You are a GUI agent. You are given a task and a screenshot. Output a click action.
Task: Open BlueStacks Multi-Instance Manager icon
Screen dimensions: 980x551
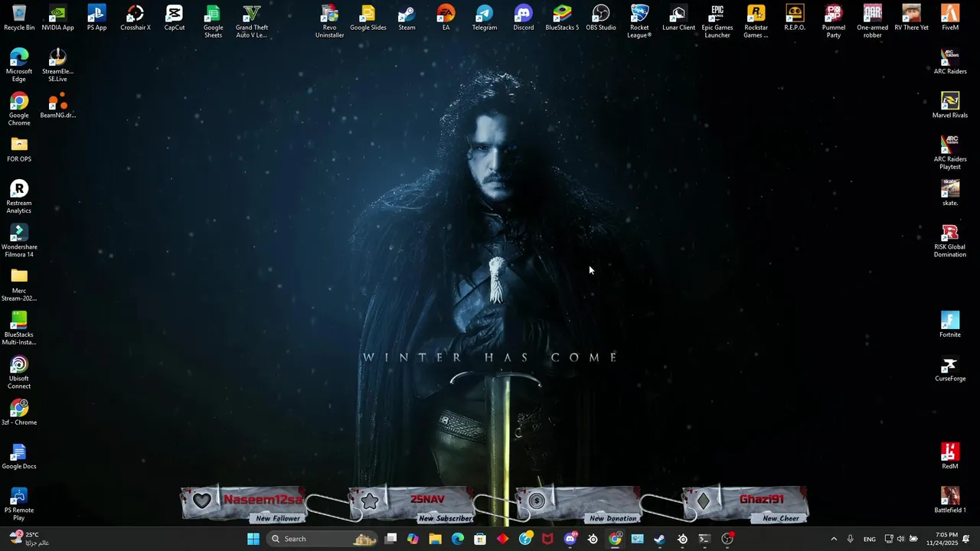point(19,329)
